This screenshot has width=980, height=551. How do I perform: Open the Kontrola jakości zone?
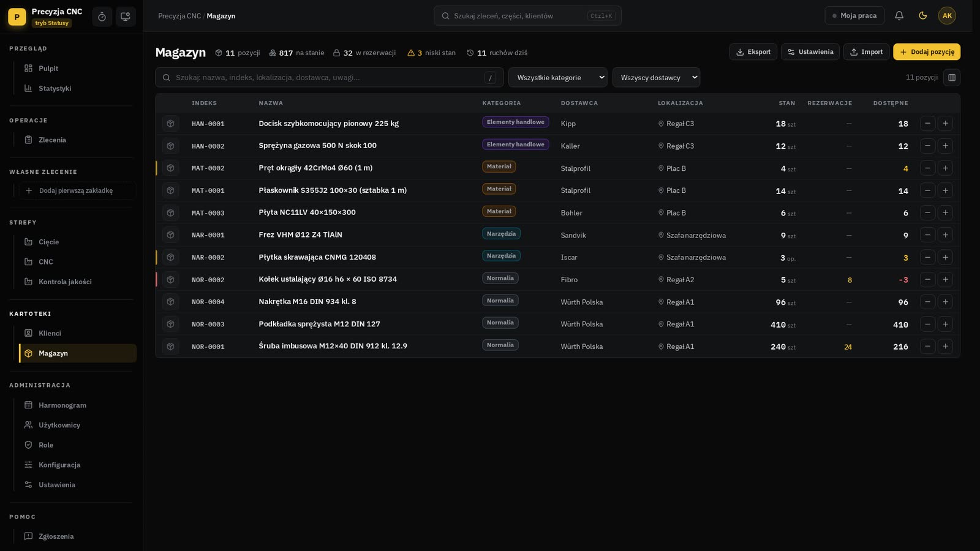click(x=78, y=282)
